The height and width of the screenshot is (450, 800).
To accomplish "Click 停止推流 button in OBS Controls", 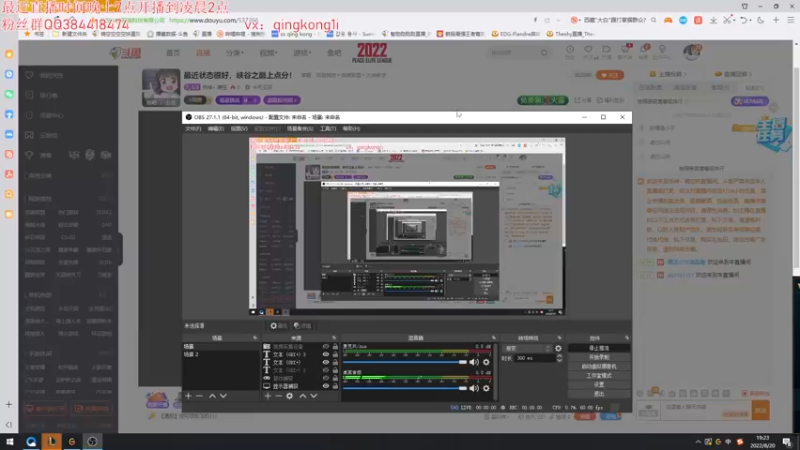I will point(599,348).
